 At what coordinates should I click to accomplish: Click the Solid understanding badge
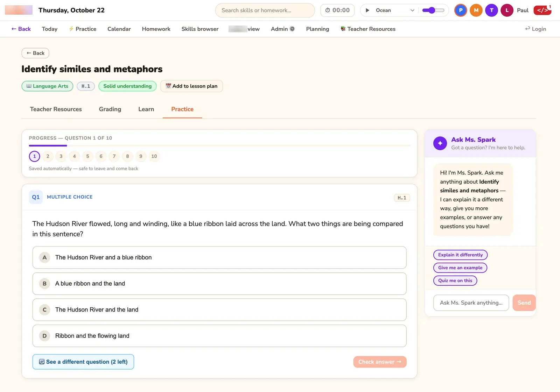(127, 86)
